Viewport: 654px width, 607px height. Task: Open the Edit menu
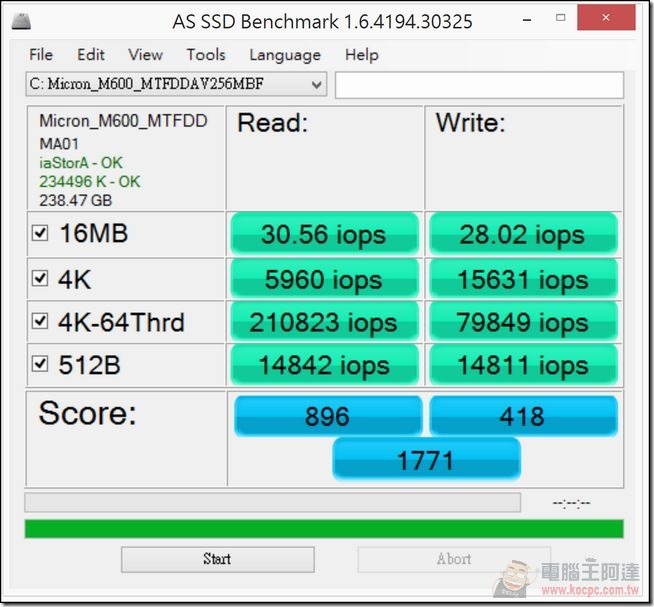click(x=91, y=55)
